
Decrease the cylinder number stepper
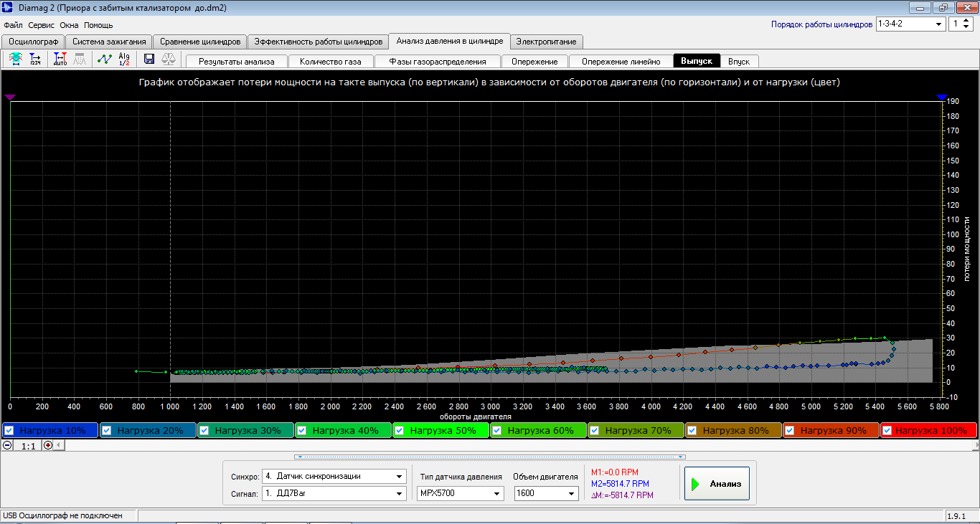[966, 27]
